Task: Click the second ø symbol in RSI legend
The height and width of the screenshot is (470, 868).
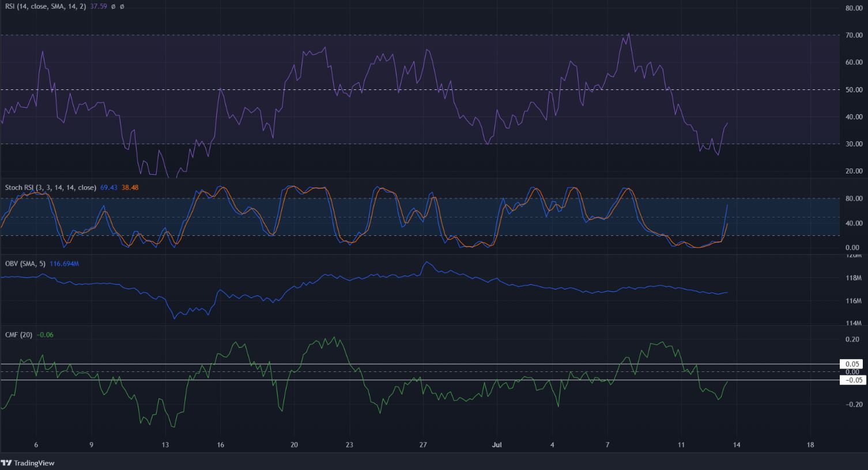Action: [122, 6]
